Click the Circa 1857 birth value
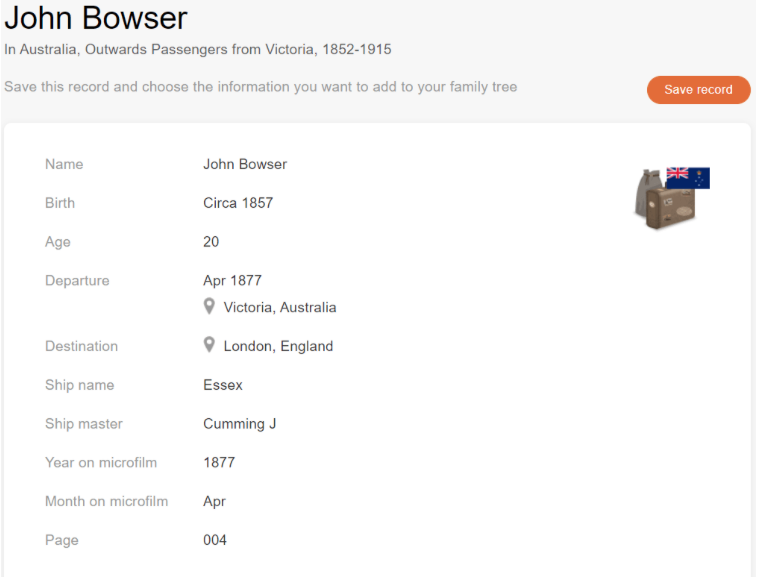 click(x=238, y=203)
